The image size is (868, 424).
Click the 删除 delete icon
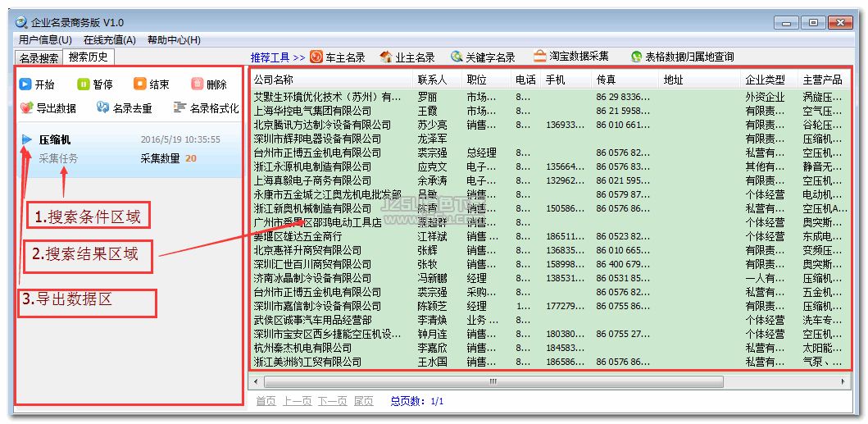pyautogui.click(x=197, y=84)
